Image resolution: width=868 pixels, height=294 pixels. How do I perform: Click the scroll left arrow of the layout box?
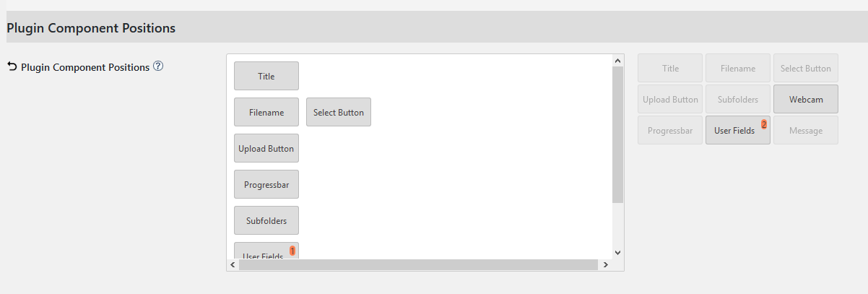click(233, 265)
